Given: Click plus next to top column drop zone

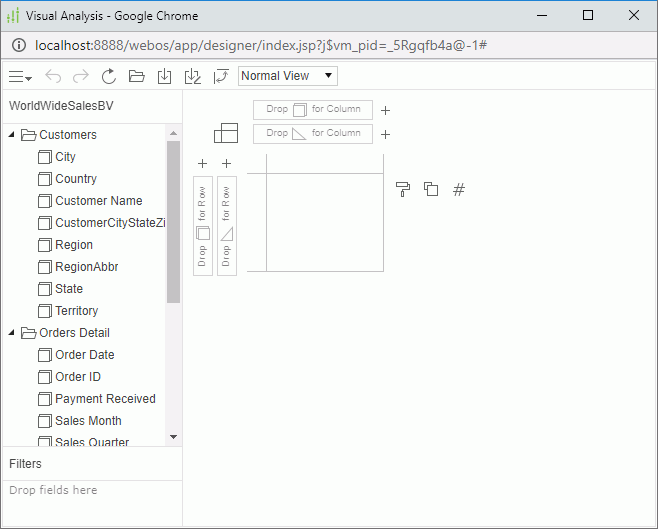Looking at the screenshot, I should (385, 110).
